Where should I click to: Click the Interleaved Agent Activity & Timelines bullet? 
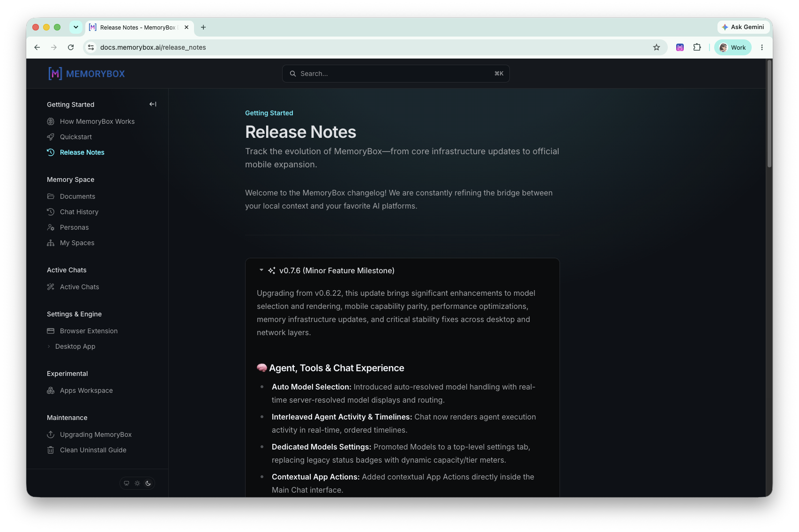[404, 423]
